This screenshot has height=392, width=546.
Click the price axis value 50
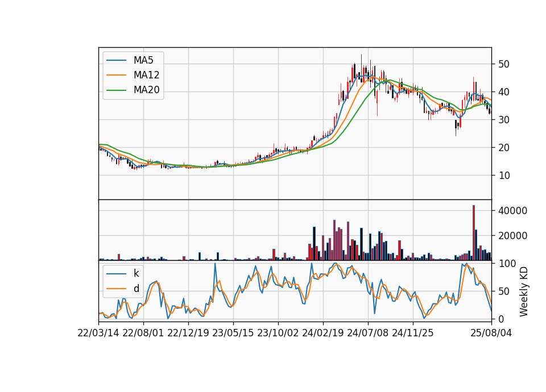point(503,64)
